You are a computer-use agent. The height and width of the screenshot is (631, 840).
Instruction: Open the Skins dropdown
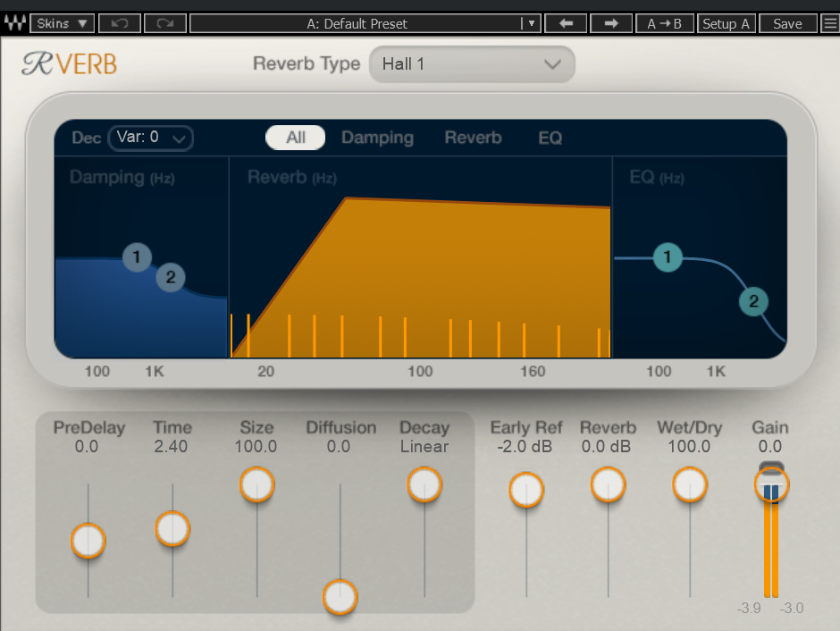[x=63, y=23]
